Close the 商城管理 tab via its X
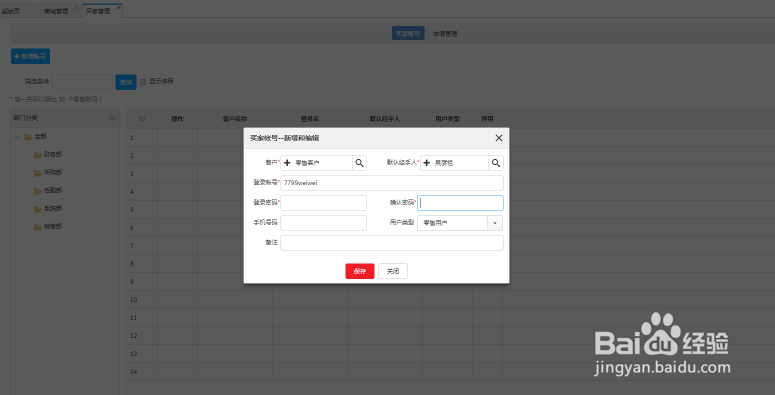 click(77, 7)
